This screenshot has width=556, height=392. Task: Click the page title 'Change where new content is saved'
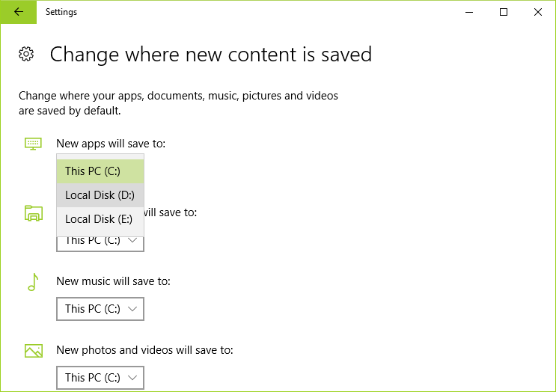[x=211, y=55]
